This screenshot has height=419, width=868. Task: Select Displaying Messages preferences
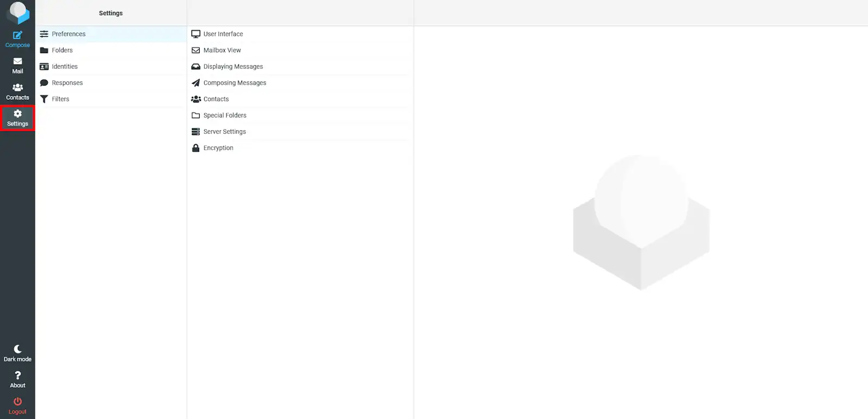(233, 67)
